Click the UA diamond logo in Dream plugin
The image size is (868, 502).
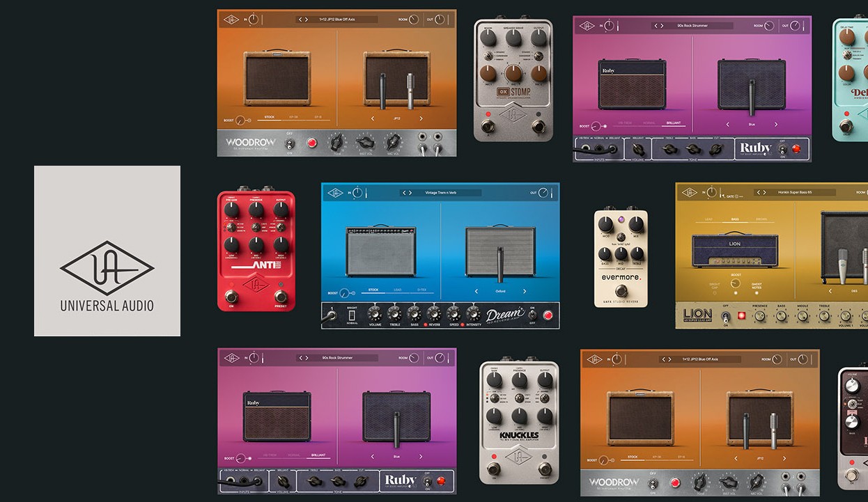click(x=336, y=193)
